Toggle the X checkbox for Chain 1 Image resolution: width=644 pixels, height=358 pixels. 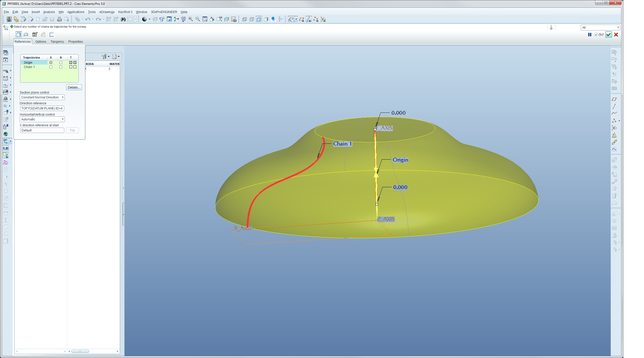click(51, 67)
